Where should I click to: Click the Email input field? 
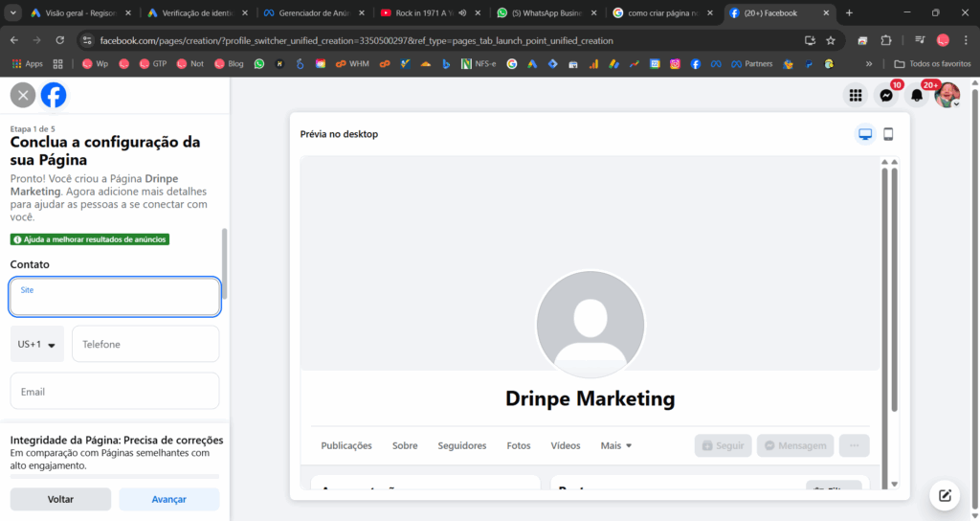click(115, 392)
